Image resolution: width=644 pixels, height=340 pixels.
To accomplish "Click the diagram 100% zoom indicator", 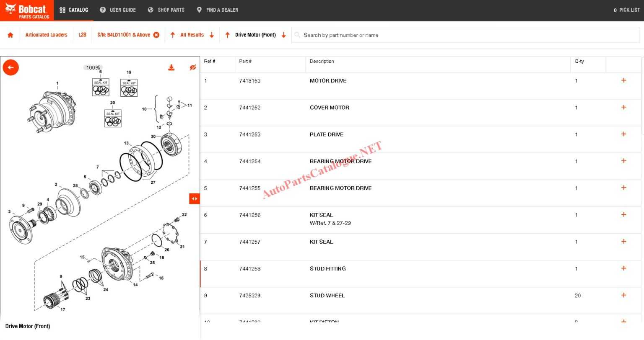I will (93, 68).
